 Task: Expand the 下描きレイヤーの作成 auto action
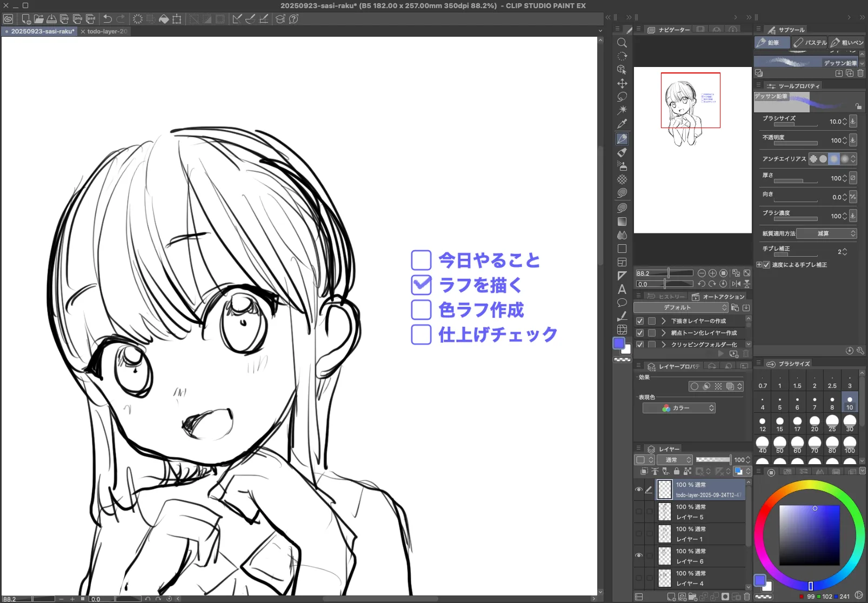click(x=664, y=321)
